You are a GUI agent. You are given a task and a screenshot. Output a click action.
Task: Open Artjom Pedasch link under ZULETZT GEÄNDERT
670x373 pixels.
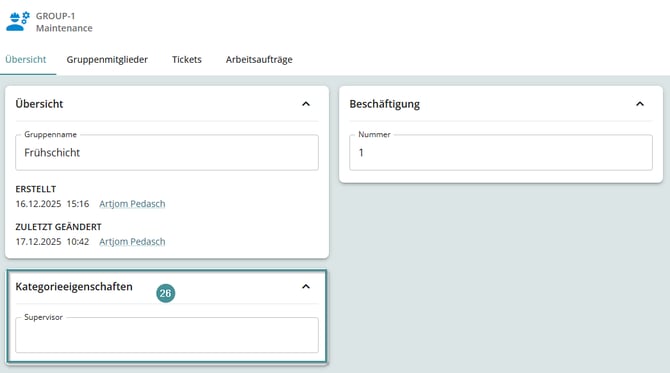click(132, 242)
